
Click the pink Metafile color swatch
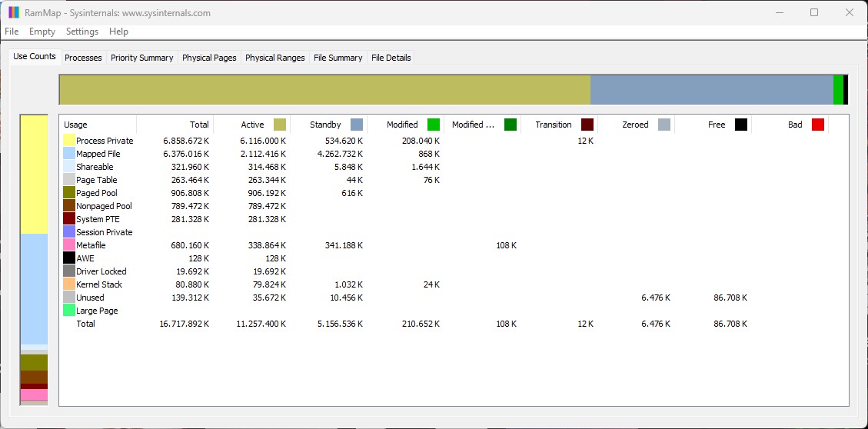pos(68,245)
